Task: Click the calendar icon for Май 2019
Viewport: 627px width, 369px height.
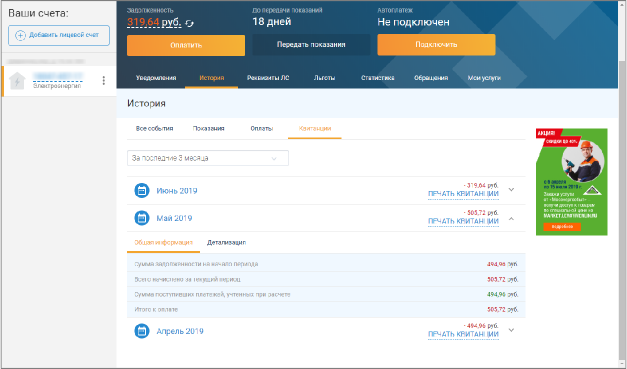Action: [142, 218]
